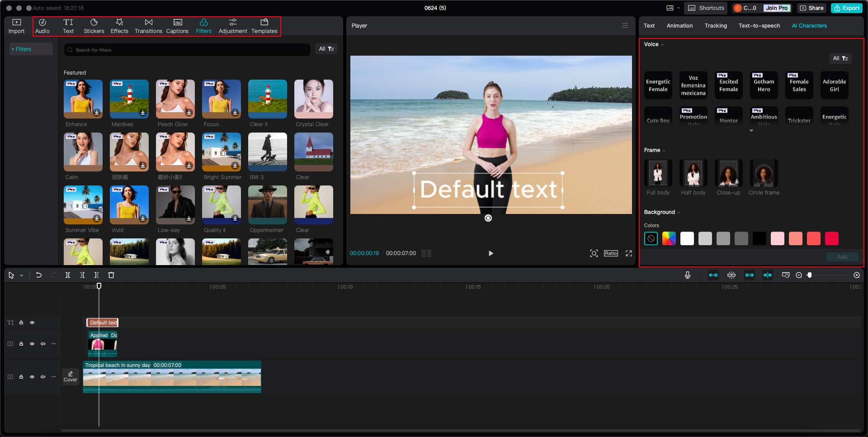Delete the selected clip with trash icon
This screenshot has height=437, width=868.
(x=111, y=275)
